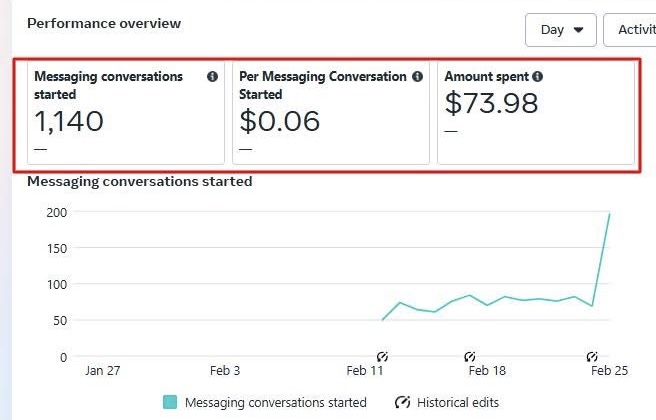Click the $73.98 amount value
Image resolution: width=656 pixels, height=420 pixels.
click(x=491, y=103)
